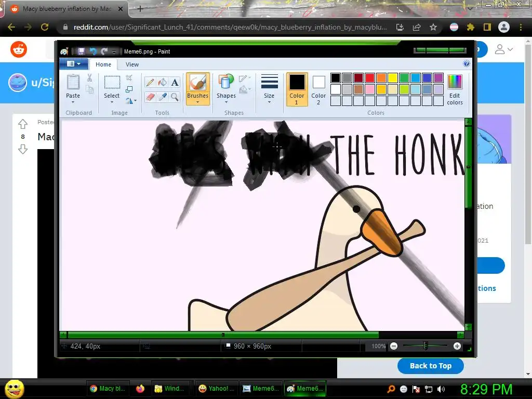Viewport: 532px width, 399px height.
Task: Click zoom out minus button in status bar
Action: [394, 346]
